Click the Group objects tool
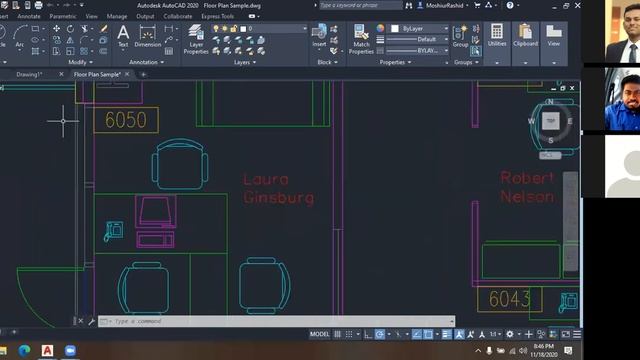 click(x=460, y=36)
